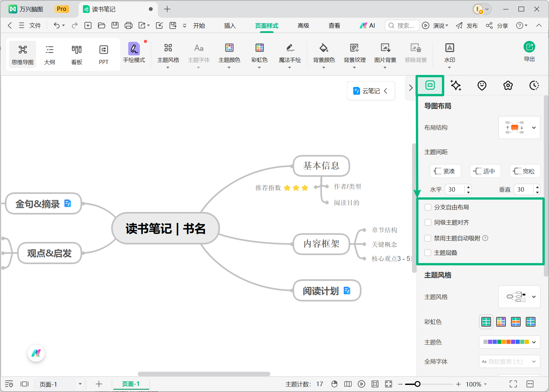Click the undo arrow in toolbar
The height and width of the screenshot is (392, 549).
56,25
